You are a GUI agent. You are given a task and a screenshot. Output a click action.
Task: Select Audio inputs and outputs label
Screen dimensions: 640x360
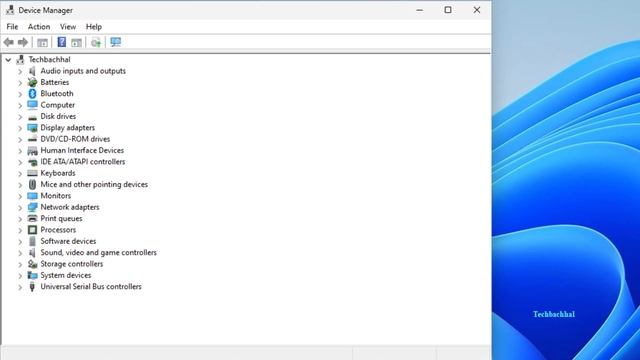pos(83,71)
